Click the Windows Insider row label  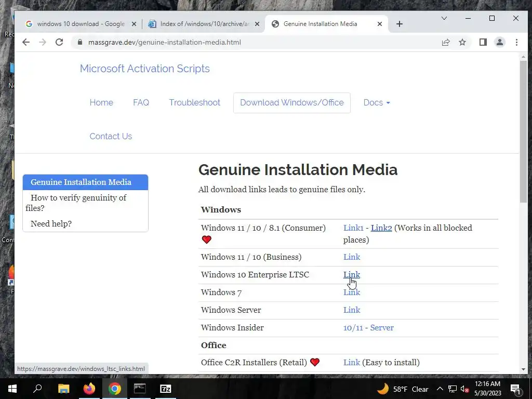click(x=232, y=327)
